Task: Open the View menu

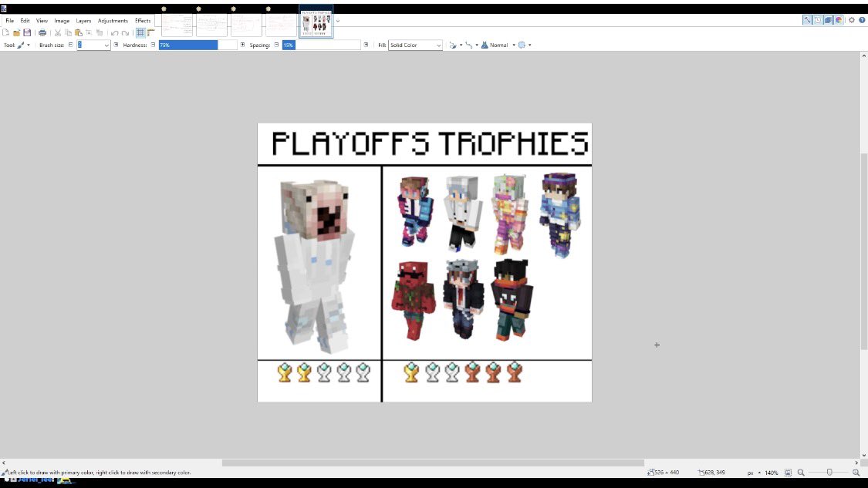Action: click(x=42, y=21)
